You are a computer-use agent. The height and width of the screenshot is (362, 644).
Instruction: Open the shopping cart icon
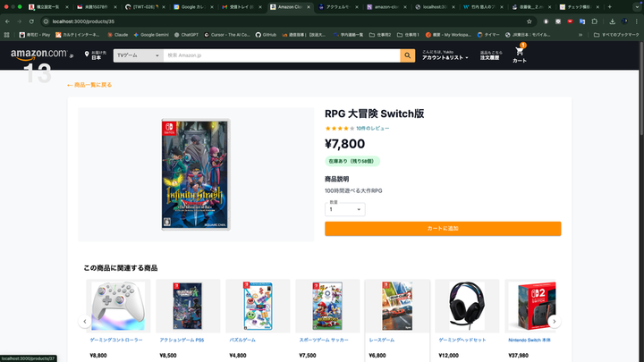(x=519, y=51)
